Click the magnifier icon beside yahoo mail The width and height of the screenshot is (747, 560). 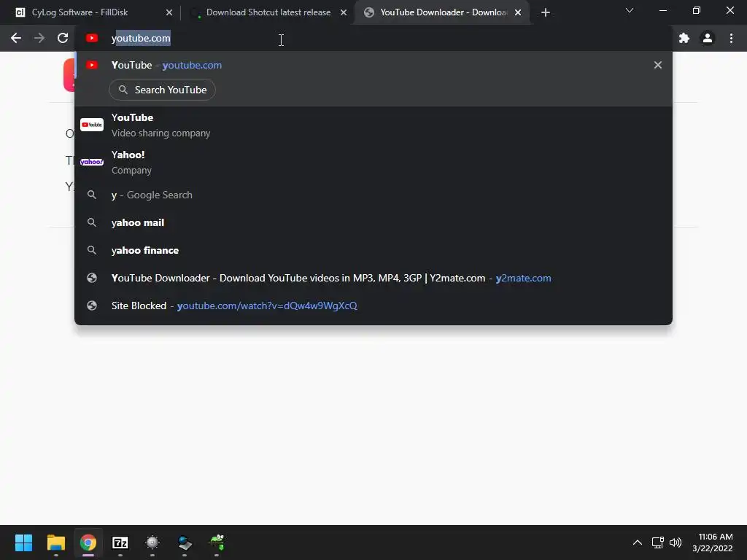[92, 222]
